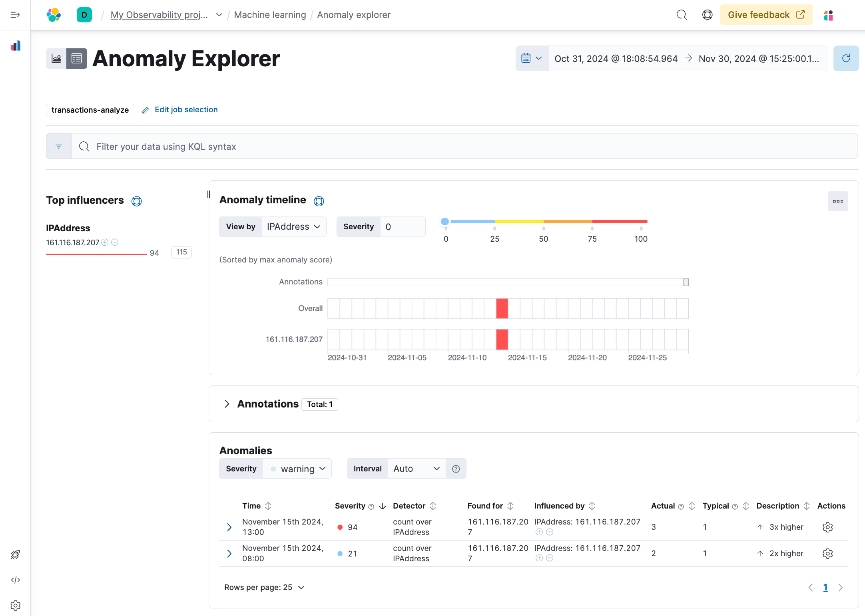Select red 161.116.187.207 swimlane cell
The image size is (865, 616).
[502, 339]
